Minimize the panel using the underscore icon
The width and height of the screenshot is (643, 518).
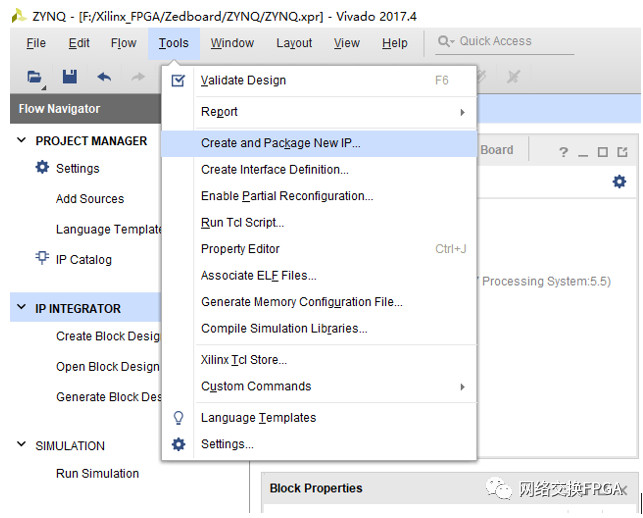coord(583,155)
